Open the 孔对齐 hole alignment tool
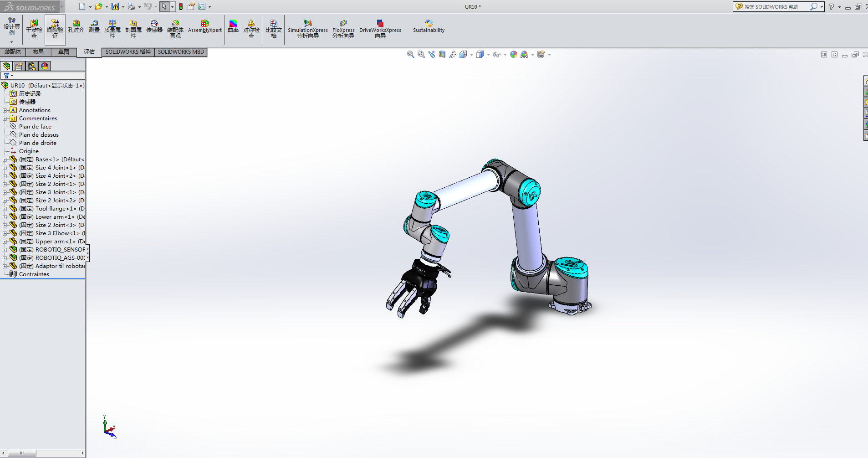Viewport: 868px width, 458px height. point(76,26)
